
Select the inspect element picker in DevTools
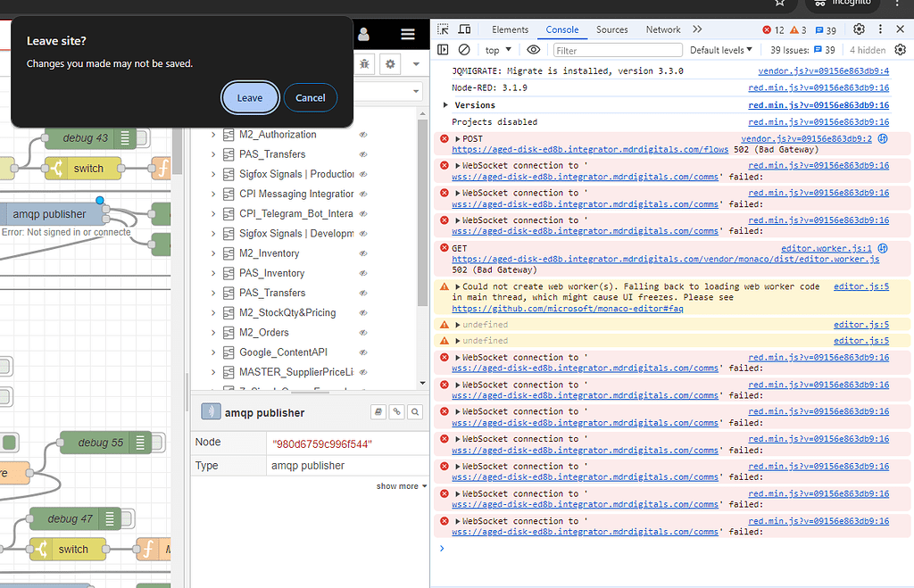(443, 29)
